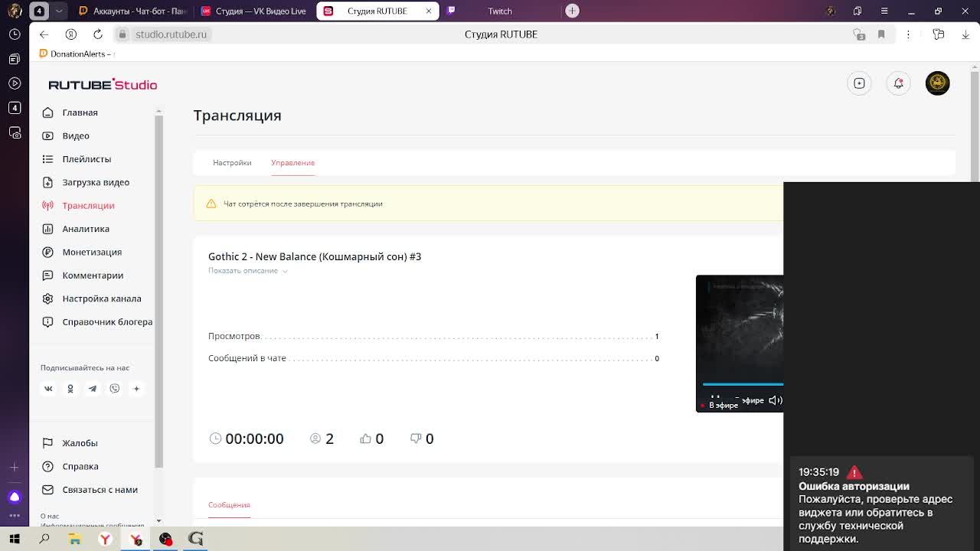Click the stream preview progress bar
Viewport: 980px width, 551px height.
click(743, 384)
